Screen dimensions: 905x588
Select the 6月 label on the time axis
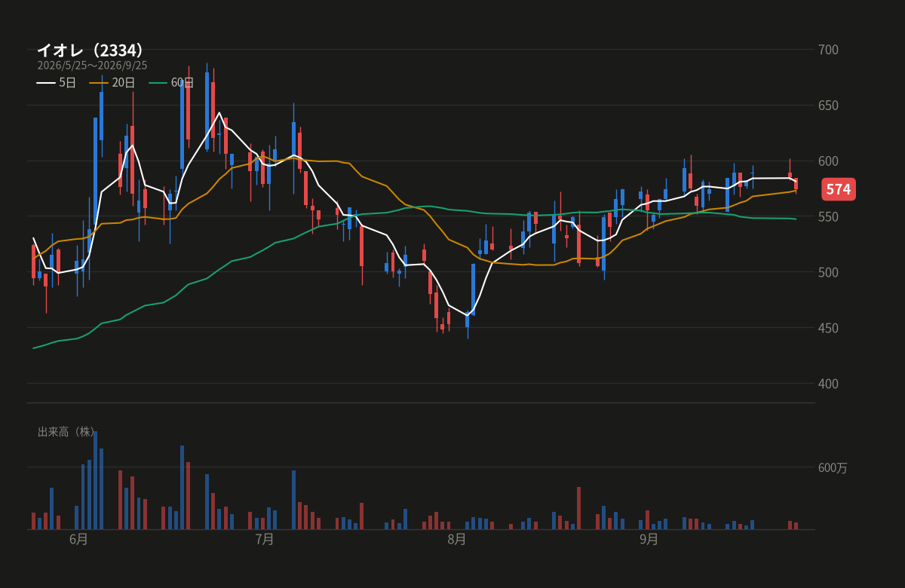(x=78, y=540)
